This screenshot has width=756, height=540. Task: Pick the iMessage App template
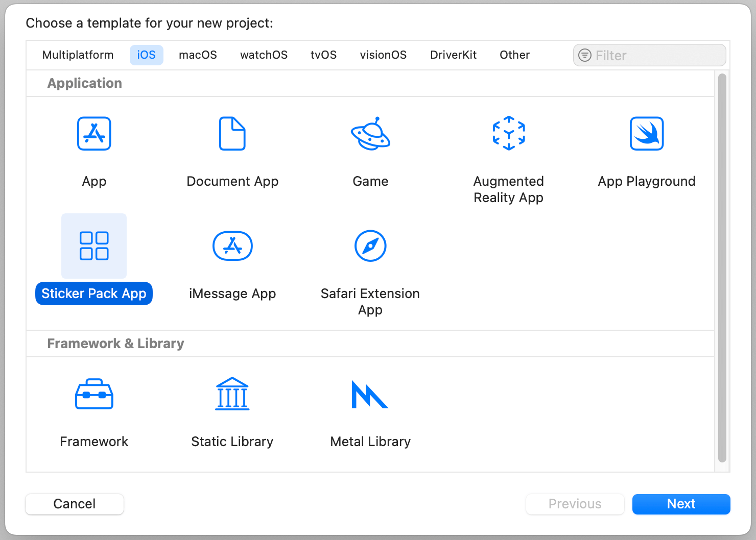point(232,246)
